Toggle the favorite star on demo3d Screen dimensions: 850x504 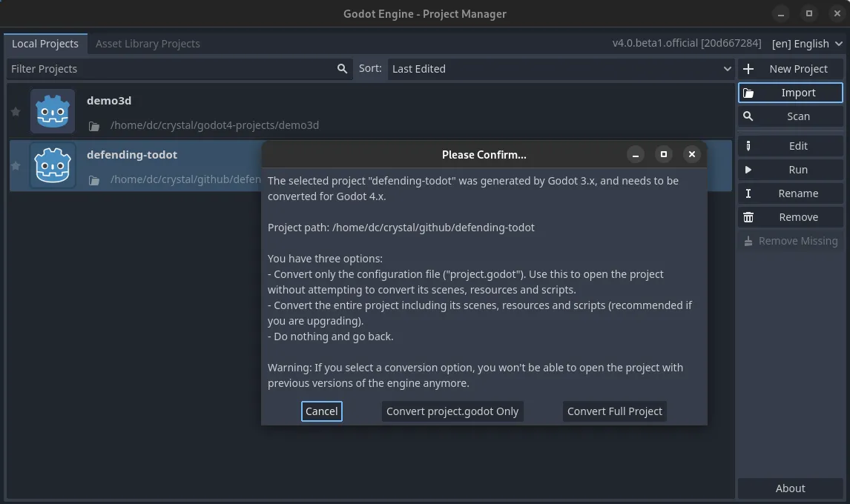point(16,111)
